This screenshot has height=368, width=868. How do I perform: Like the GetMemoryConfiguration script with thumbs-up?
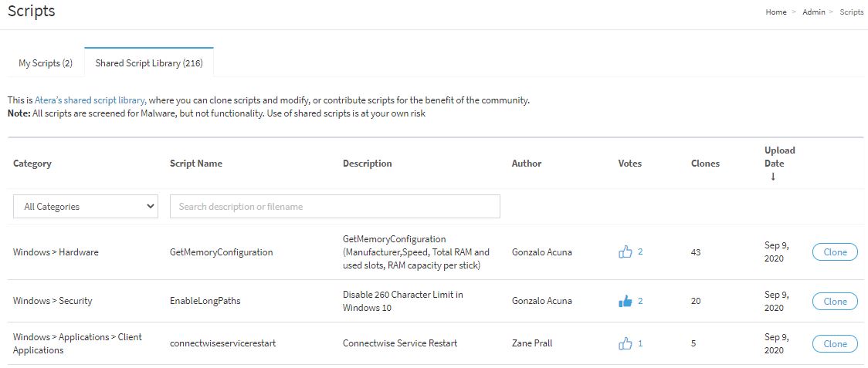coord(625,252)
